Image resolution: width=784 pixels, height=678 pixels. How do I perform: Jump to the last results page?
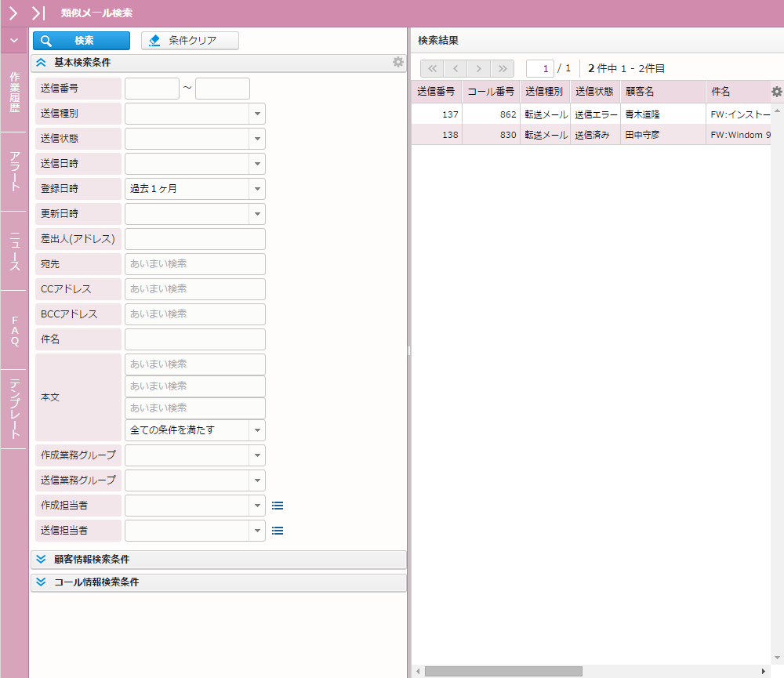(x=502, y=68)
